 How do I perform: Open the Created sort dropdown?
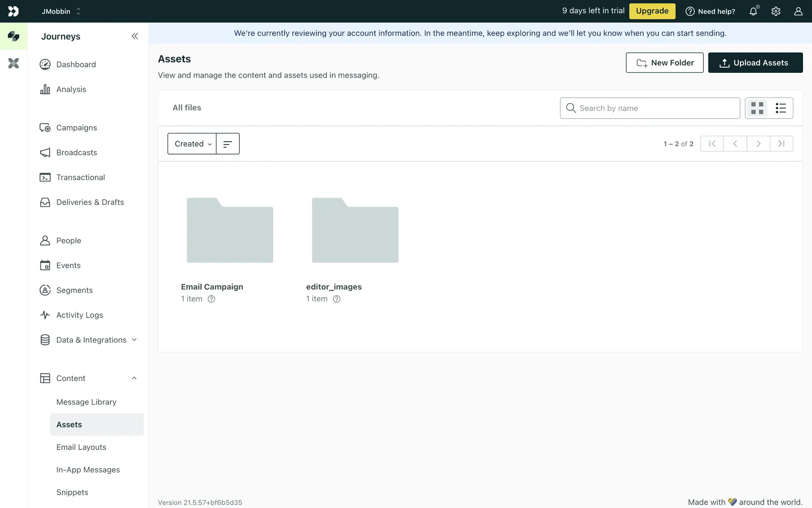click(192, 144)
